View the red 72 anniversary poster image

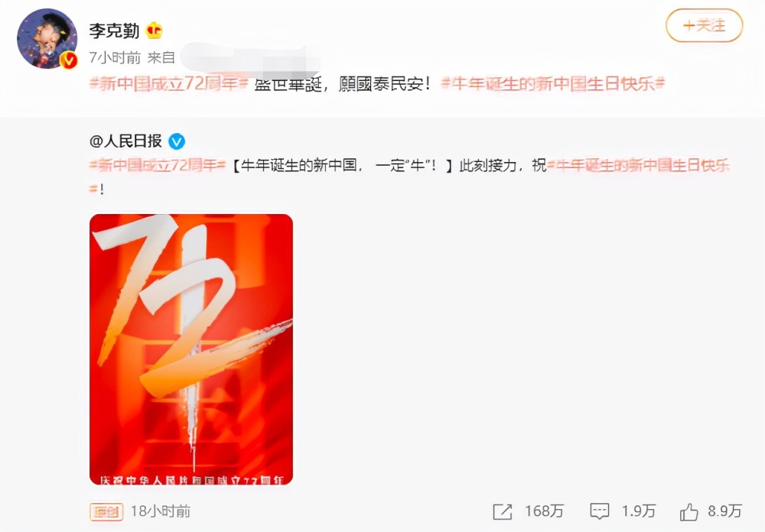point(191,349)
